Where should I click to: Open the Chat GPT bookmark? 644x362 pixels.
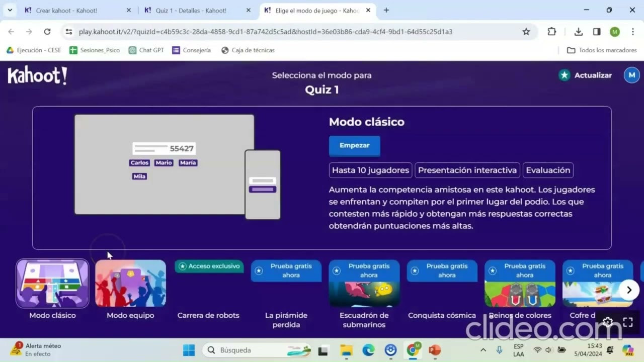[146, 50]
